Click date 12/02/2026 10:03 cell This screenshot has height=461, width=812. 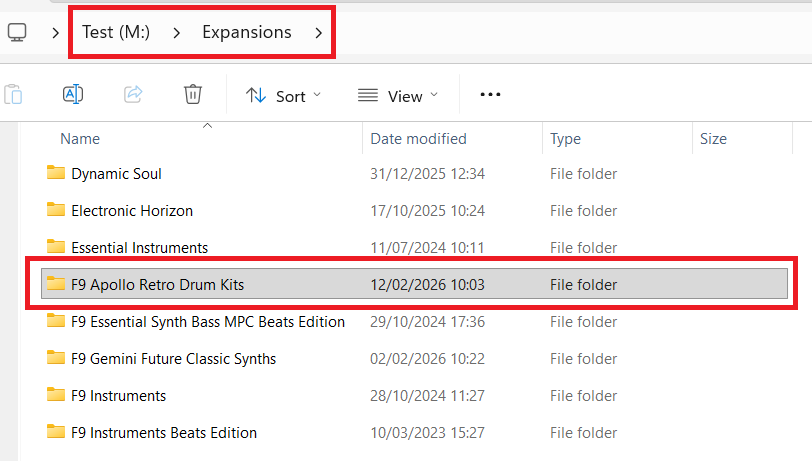click(427, 285)
